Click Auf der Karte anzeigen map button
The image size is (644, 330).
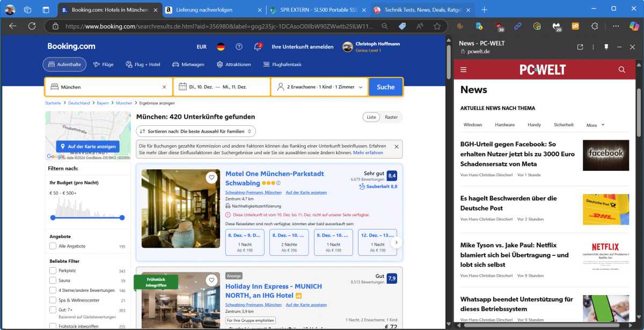tap(87, 146)
